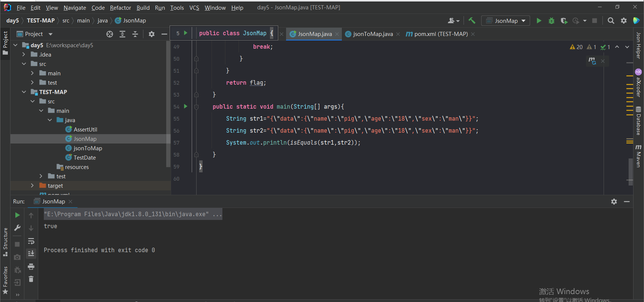Toggle soft-wrap in the Run console
The height and width of the screenshot is (302, 644).
[31, 241]
